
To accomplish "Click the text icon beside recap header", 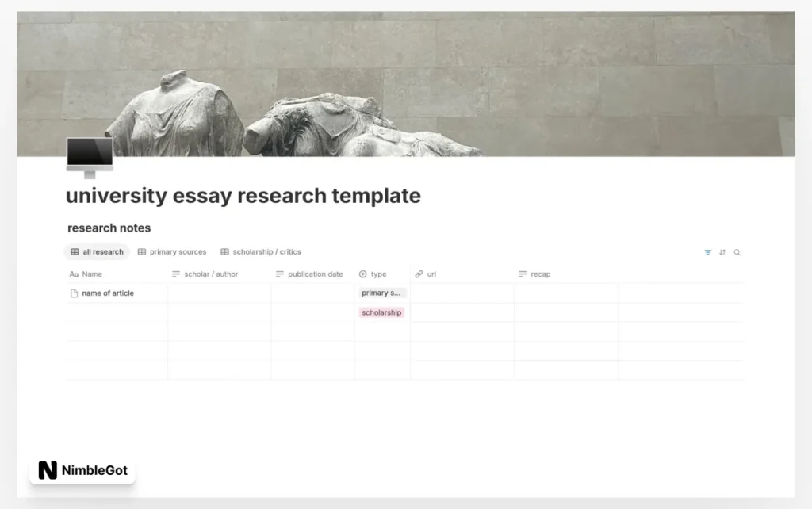I will pos(523,274).
